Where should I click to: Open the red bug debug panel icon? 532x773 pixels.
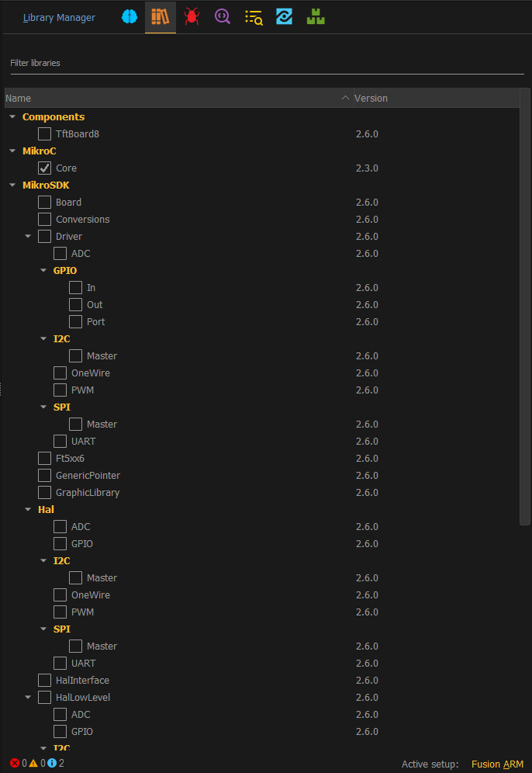(192, 17)
